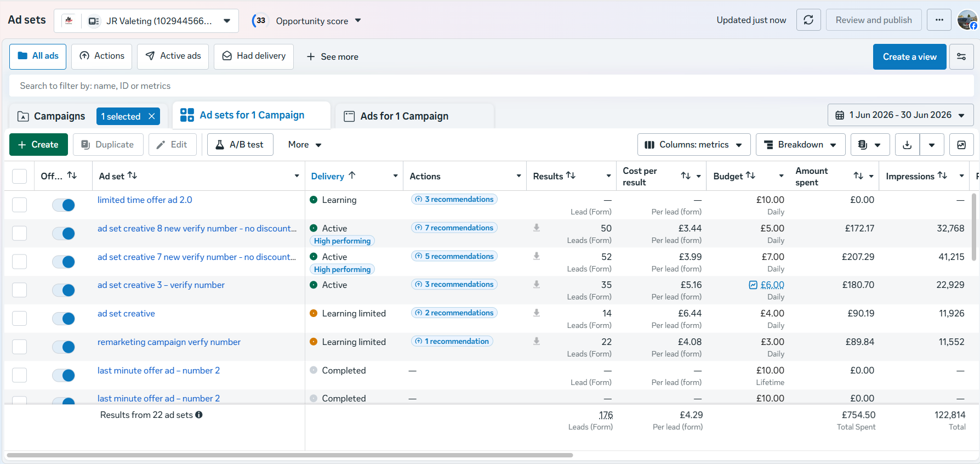Click the export download icon
This screenshot has height=464, width=980.
coord(907,145)
